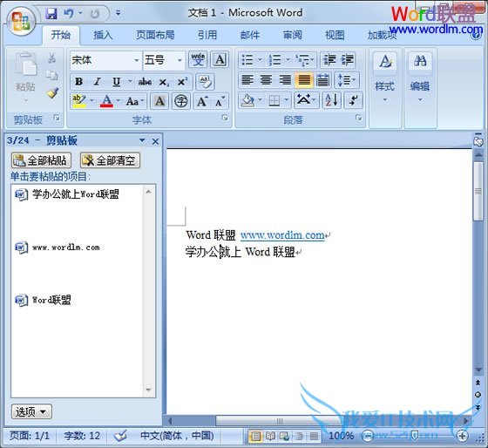488x448 pixels.
Task: Click the paragraph shading paint bucket
Action: tap(248, 100)
